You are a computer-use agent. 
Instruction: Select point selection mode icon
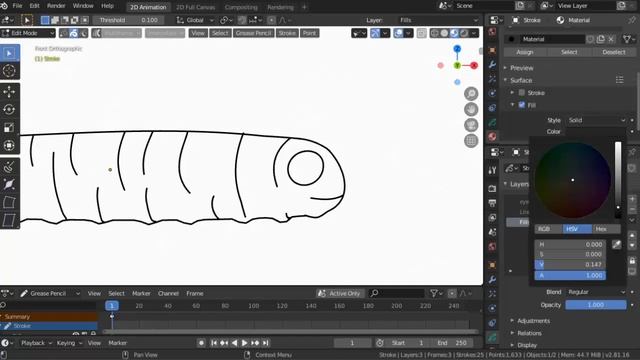[64, 33]
